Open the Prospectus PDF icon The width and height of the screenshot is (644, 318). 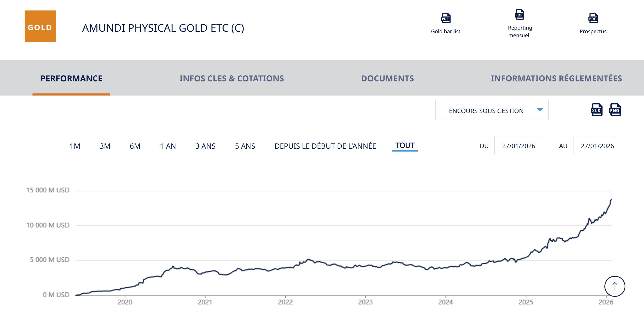[593, 18]
